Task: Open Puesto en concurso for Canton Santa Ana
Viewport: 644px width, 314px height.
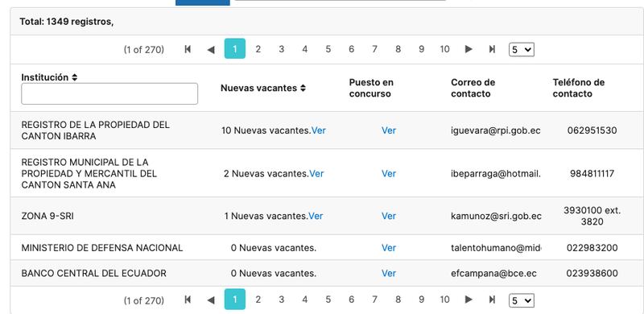Action: [389, 173]
